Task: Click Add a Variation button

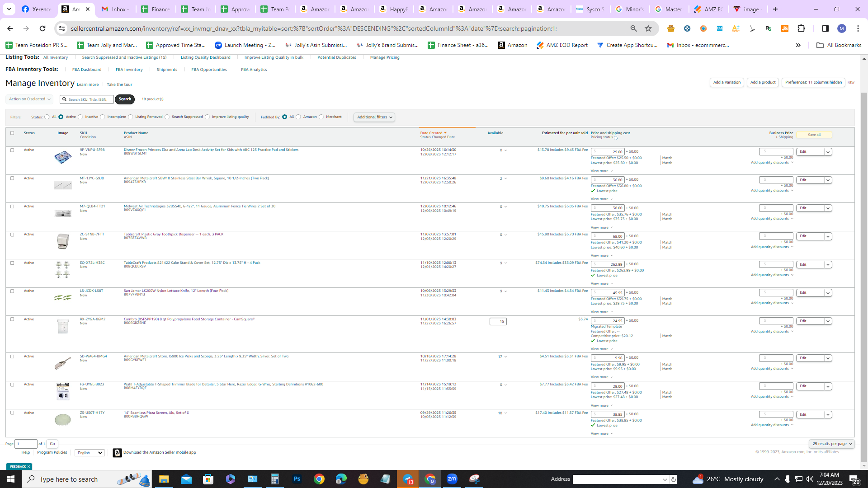Action: coord(727,82)
